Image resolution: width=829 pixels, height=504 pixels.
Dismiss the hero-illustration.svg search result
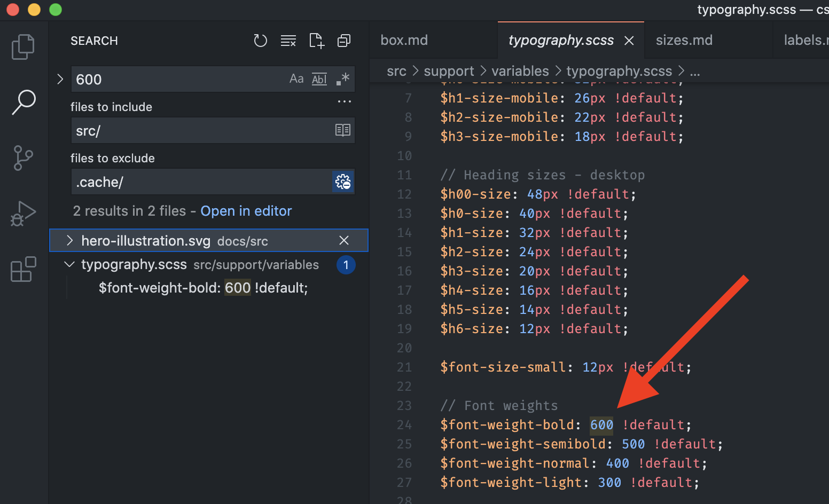click(x=343, y=240)
